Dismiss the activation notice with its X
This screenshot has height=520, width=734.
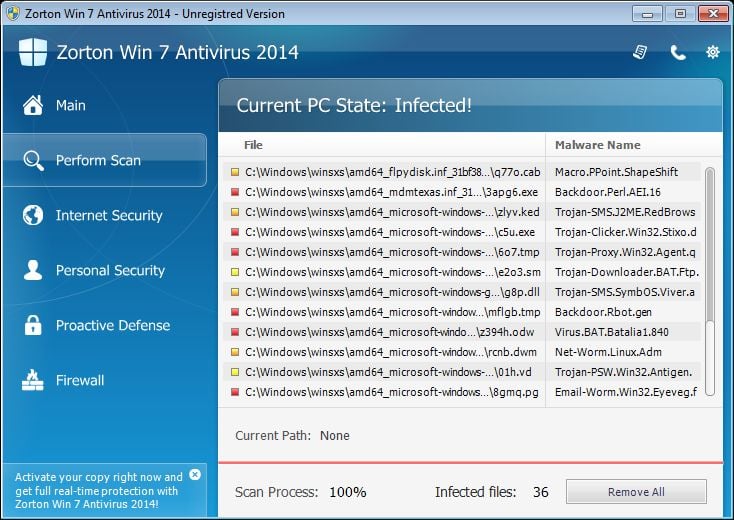[x=195, y=475]
